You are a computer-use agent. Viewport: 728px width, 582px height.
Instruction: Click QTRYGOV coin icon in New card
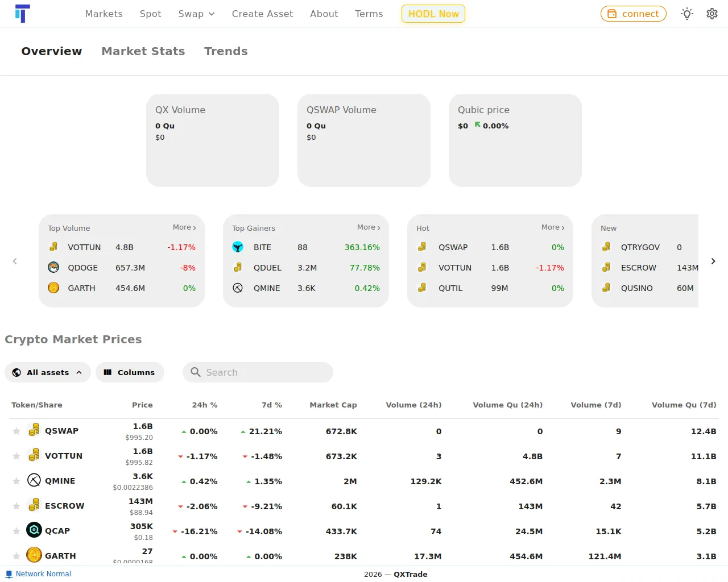click(606, 247)
